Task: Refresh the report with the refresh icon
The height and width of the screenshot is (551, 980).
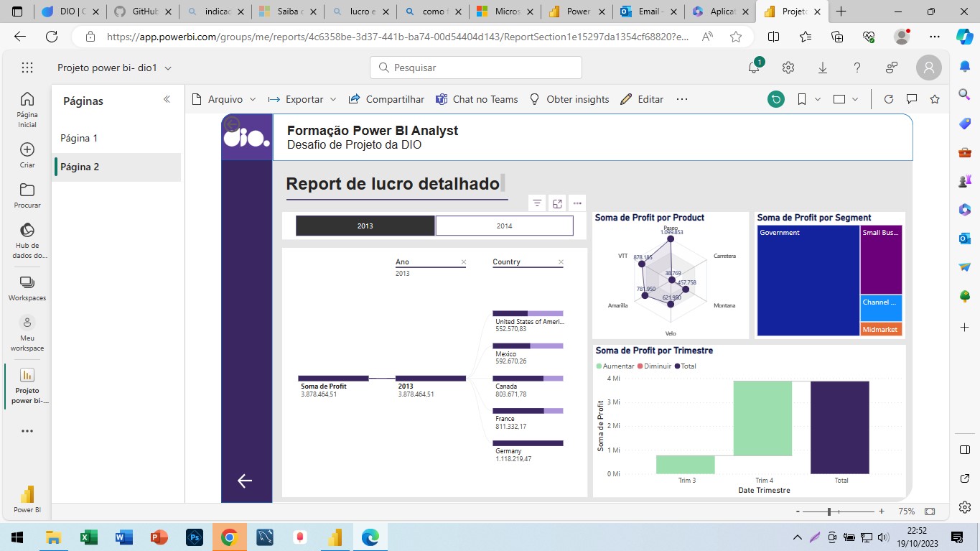Action: point(888,99)
